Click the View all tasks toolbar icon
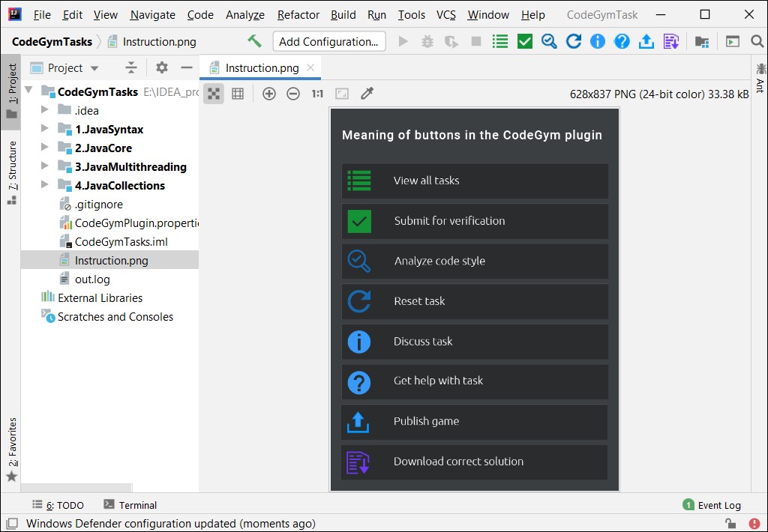The width and height of the screenshot is (768, 532). 500,41
